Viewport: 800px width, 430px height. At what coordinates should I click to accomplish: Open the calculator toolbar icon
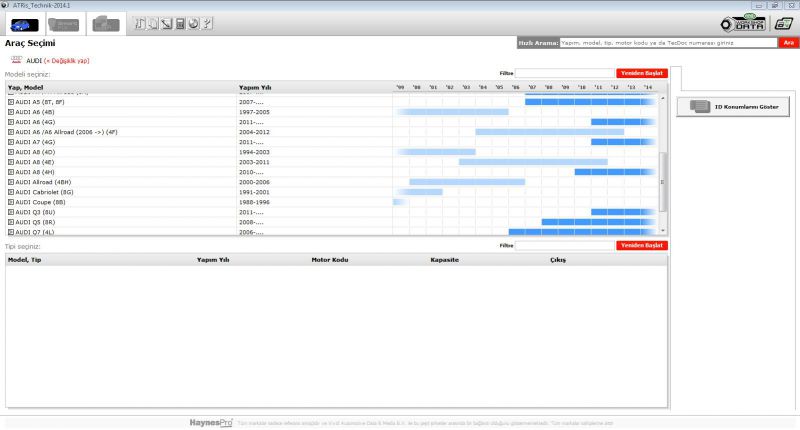tap(180, 23)
